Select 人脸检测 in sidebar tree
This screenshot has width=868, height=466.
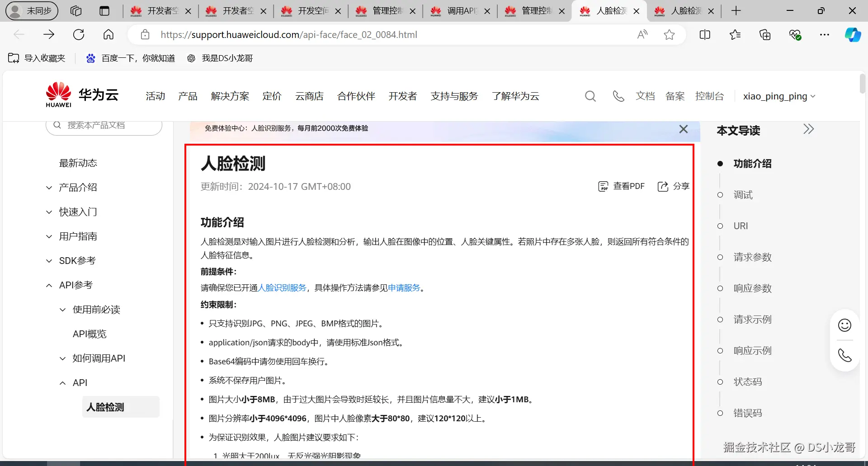[x=121, y=407]
